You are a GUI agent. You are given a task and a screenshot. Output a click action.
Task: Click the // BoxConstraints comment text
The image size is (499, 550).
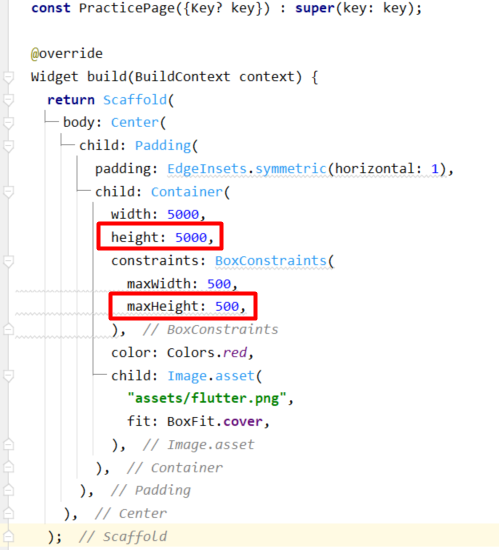point(210,329)
